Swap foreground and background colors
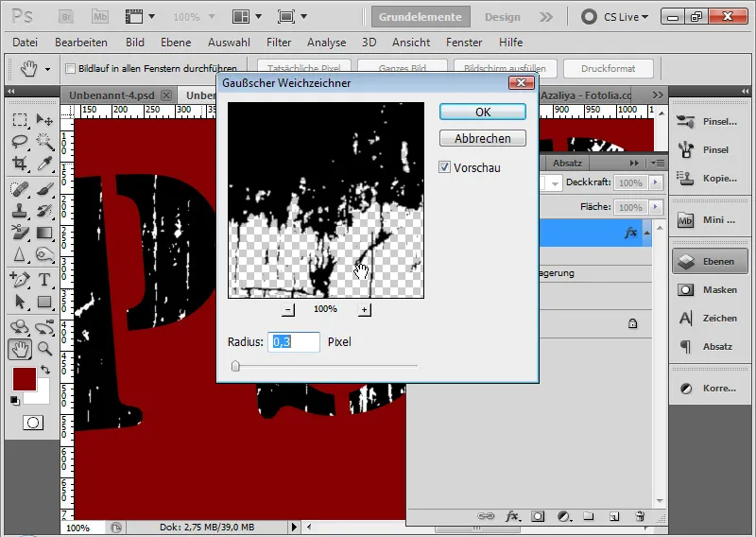Image resolution: width=756 pixels, height=537 pixels. tap(44, 370)
